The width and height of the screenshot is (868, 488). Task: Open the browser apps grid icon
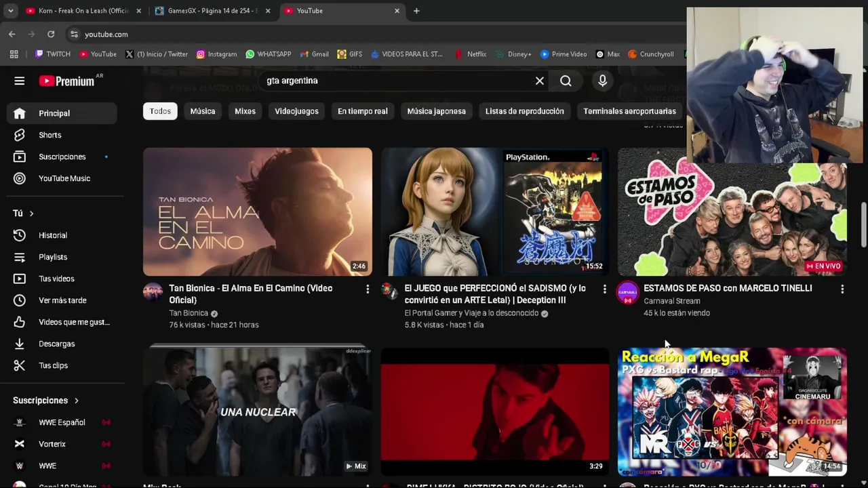pos(14,54)
